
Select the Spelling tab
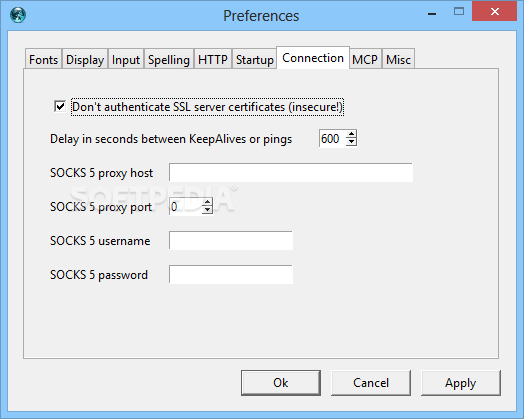(x=169, y=59)
